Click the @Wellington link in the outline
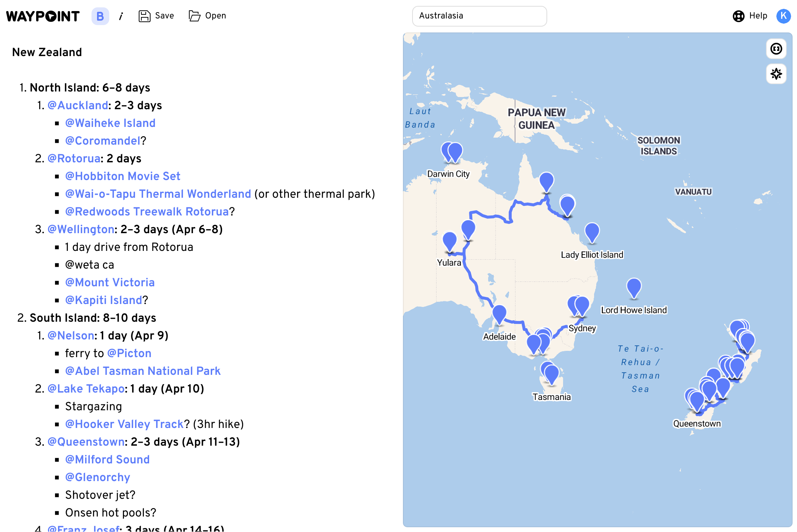 tap(80, 229)
